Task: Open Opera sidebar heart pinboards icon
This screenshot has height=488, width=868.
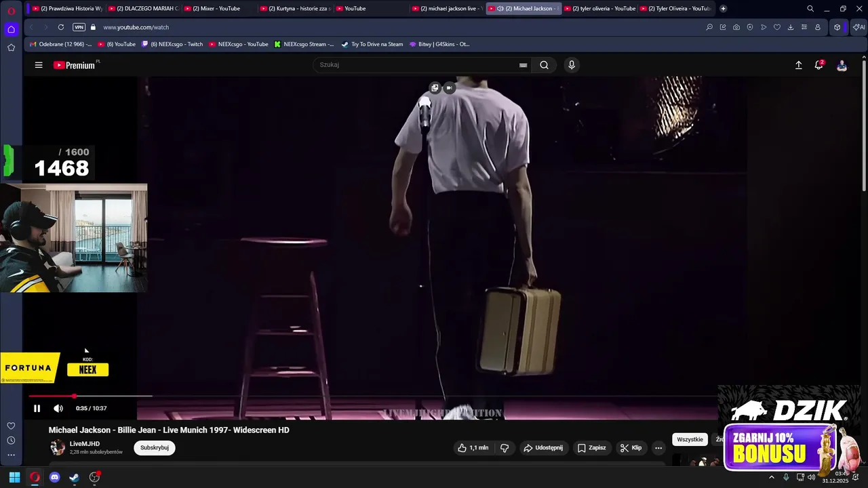Action: pyautogui.click(x=11, y=426)
